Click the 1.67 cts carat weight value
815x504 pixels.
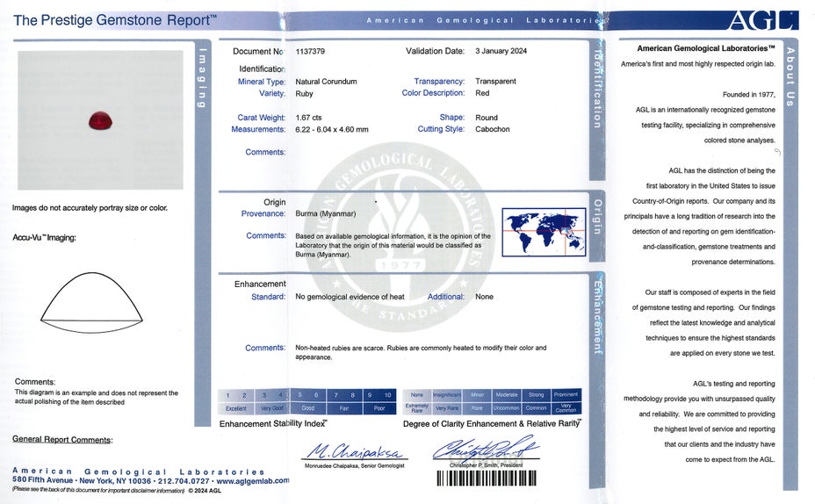pyautogui.click(x=309, y=118)
